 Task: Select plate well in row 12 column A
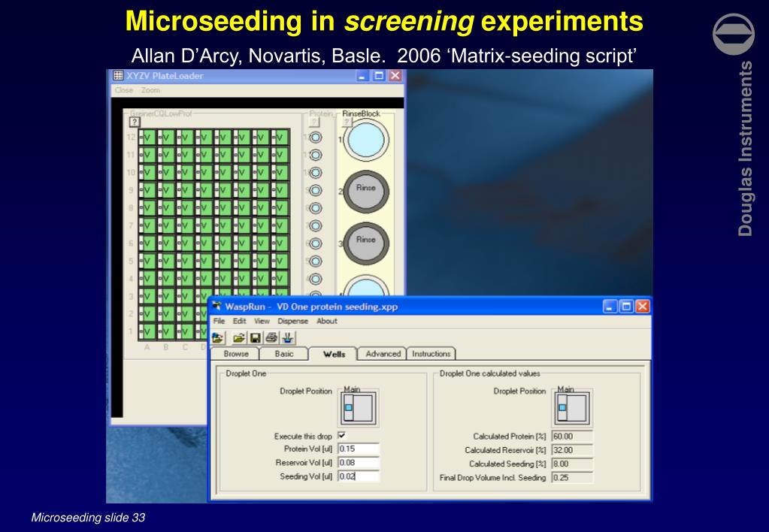click(147, 138)
